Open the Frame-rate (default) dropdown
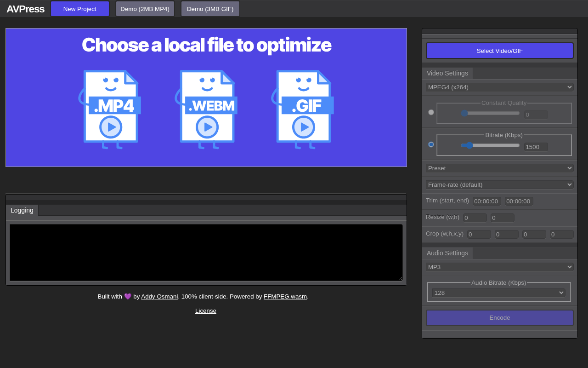This screenshot has height=368, width=588. [499, 184]
